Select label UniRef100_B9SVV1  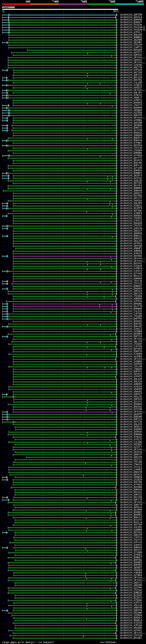click(131, 263)
